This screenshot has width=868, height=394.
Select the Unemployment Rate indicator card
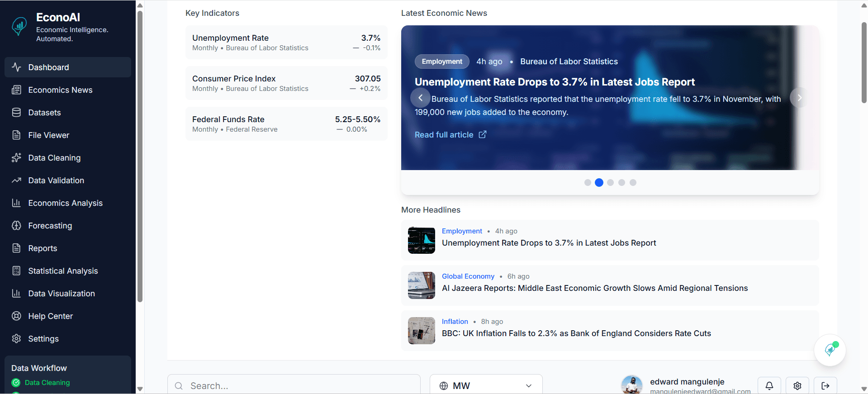pyautogui.click(x=286, y=43)
